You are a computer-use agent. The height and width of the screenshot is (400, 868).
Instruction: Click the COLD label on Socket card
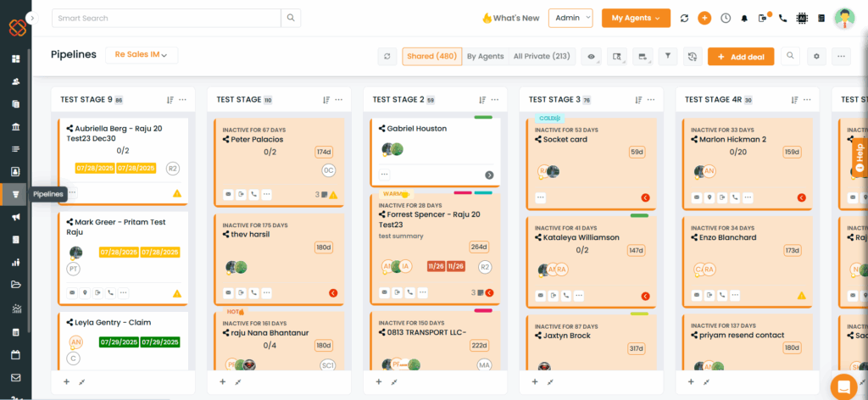pos(549,118)
